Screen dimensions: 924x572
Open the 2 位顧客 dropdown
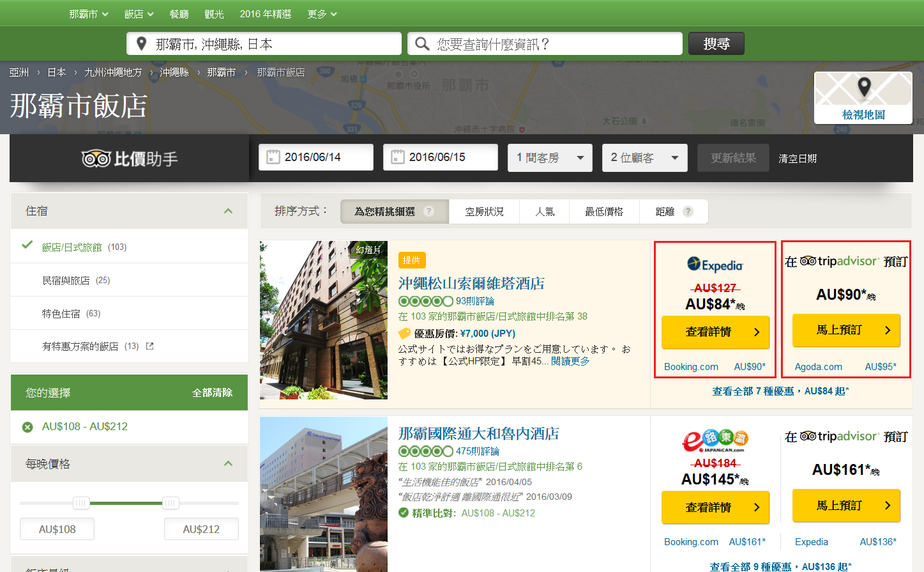[645, 158]
